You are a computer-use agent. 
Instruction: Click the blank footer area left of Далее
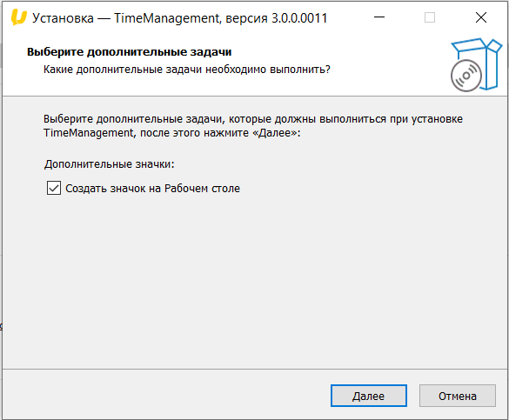coord(165,394)
